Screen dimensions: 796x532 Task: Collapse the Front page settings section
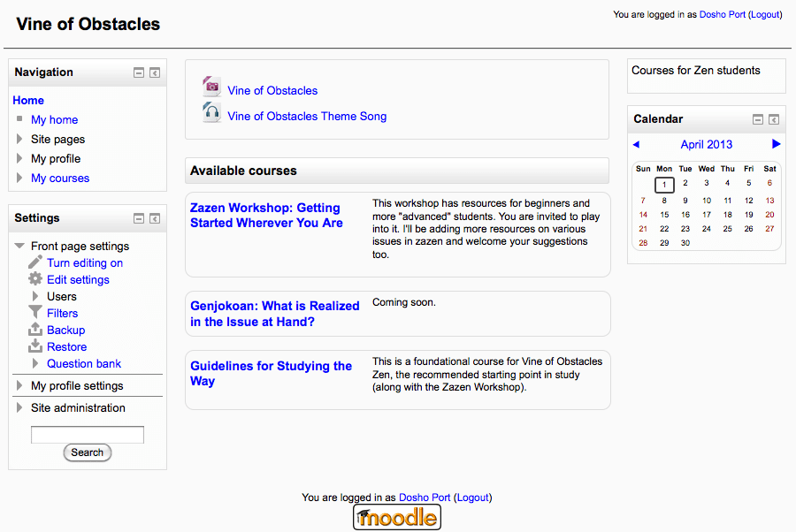pyautogui.click(x=19, y=246)
